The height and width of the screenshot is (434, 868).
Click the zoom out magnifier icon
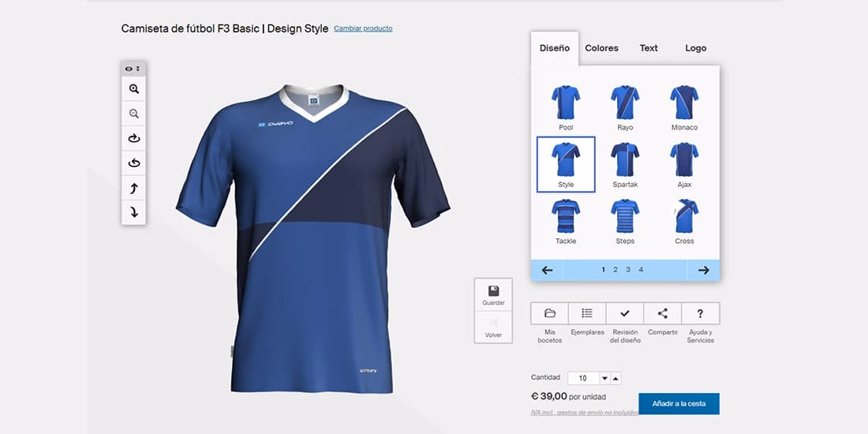click(133, 114)
